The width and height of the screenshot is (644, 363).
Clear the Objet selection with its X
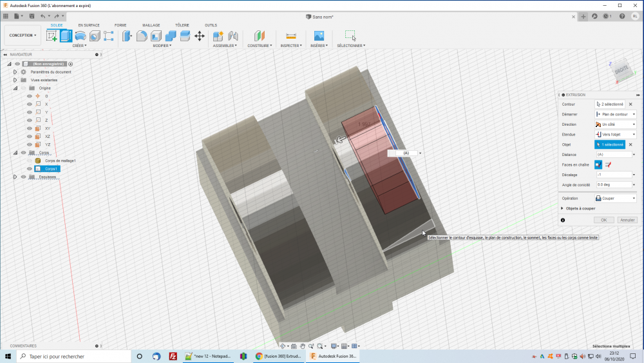pyautogui.click(x=630, y=144)
